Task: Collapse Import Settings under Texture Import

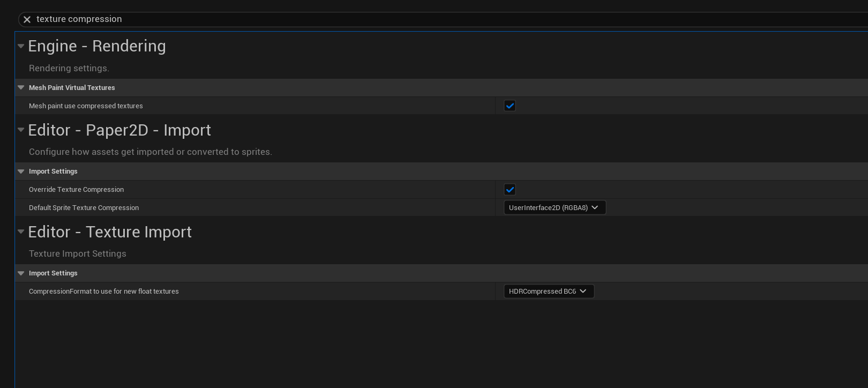Action: coord(21,273)
